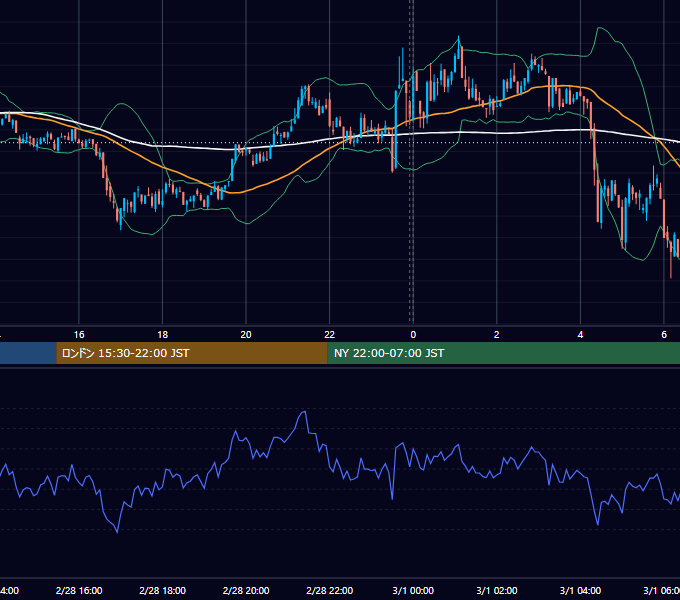
Task: Click the 3/1 00:00 time label
Action: coord(413,590)
